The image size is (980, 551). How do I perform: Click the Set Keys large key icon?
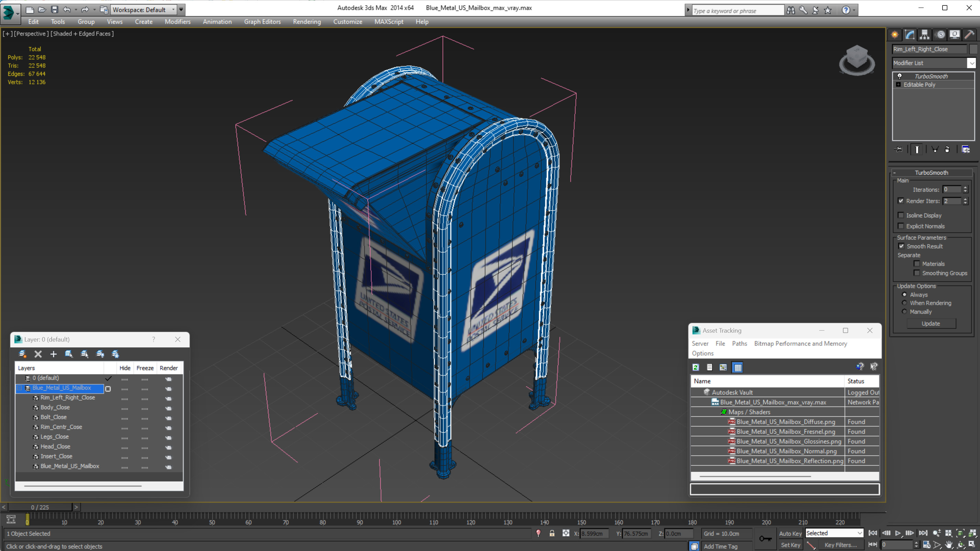[765, 538]
